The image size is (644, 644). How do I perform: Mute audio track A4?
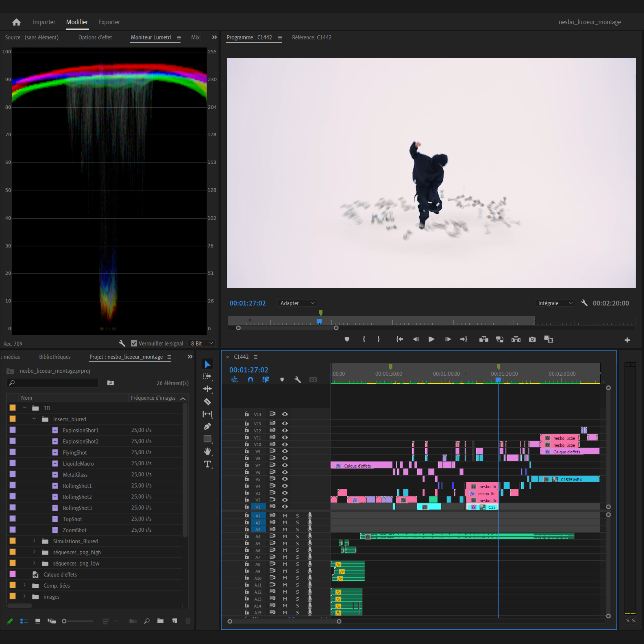coord(285,536)
